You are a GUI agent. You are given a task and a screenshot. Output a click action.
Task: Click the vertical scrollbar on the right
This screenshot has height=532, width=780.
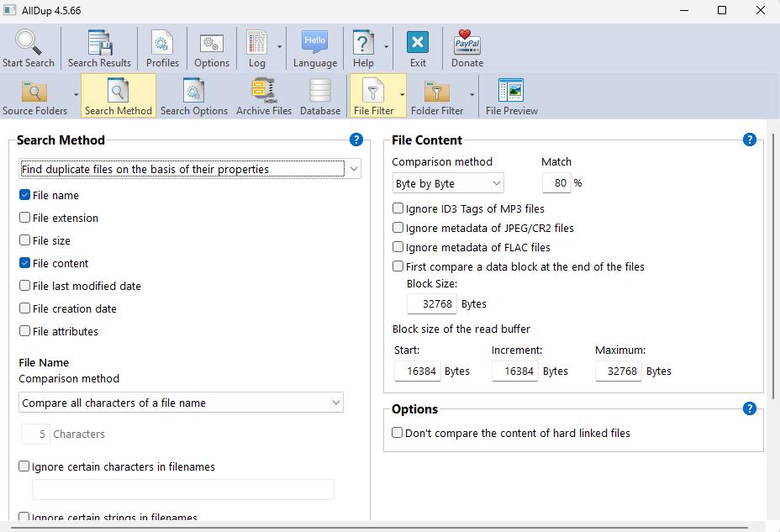coord(772,266)
